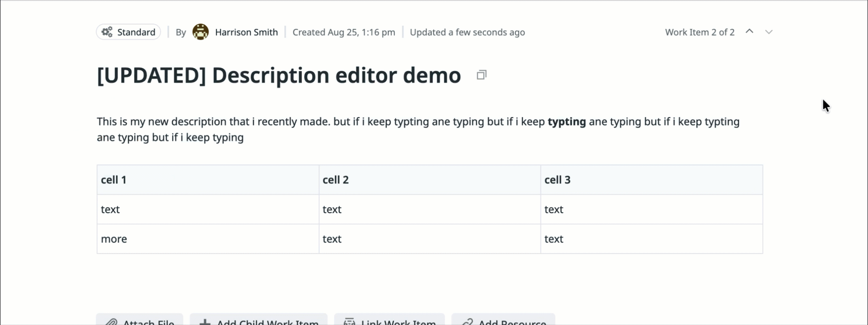Click the 'cell 2' table header
868x325 pixels.
(430, 180)
